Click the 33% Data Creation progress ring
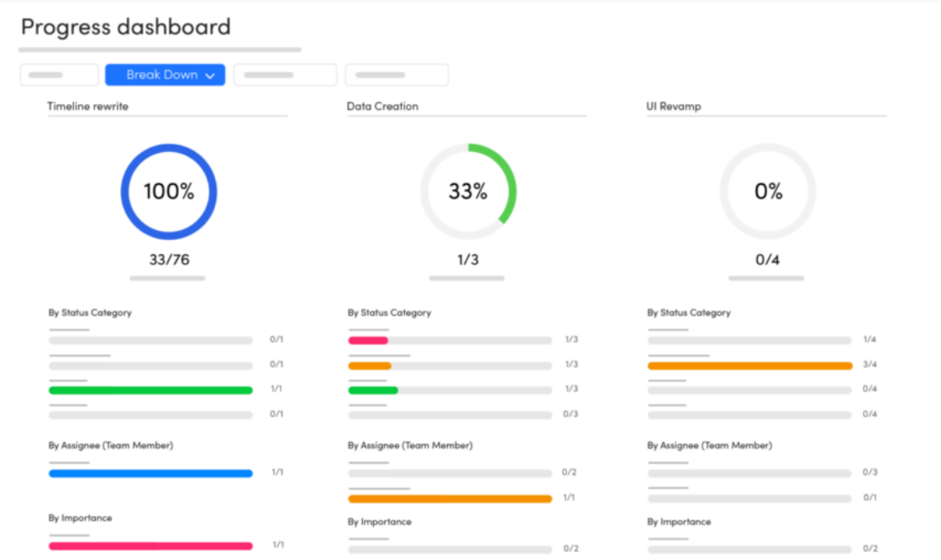Screen dimensions: 941x560 click(468, 191)
